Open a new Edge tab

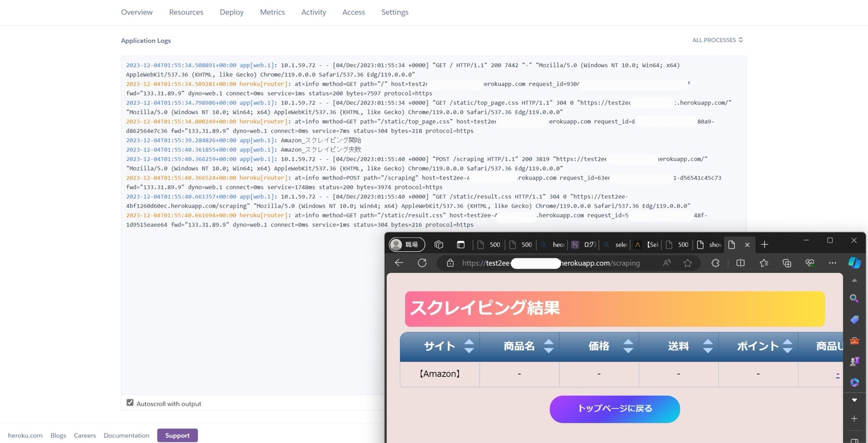coord(764,245)
